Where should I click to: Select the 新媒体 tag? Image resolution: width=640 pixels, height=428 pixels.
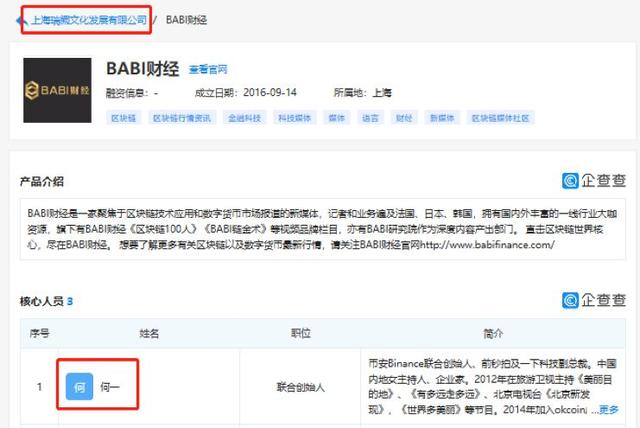[x=440, y=117]
